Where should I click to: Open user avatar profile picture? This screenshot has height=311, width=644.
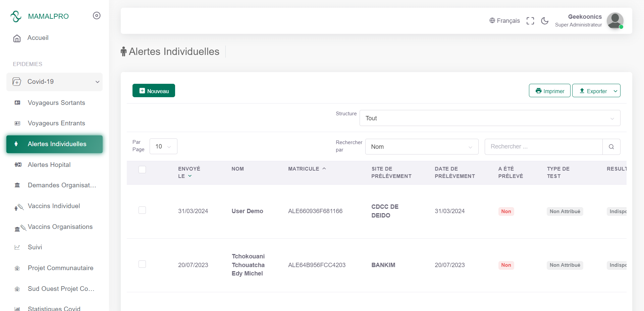(615, 21)
